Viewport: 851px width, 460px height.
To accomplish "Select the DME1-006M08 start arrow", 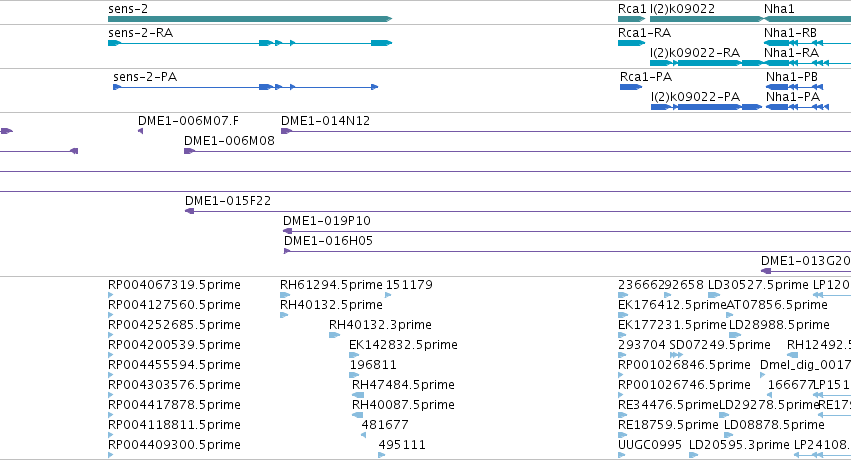I will click(189, 151).
